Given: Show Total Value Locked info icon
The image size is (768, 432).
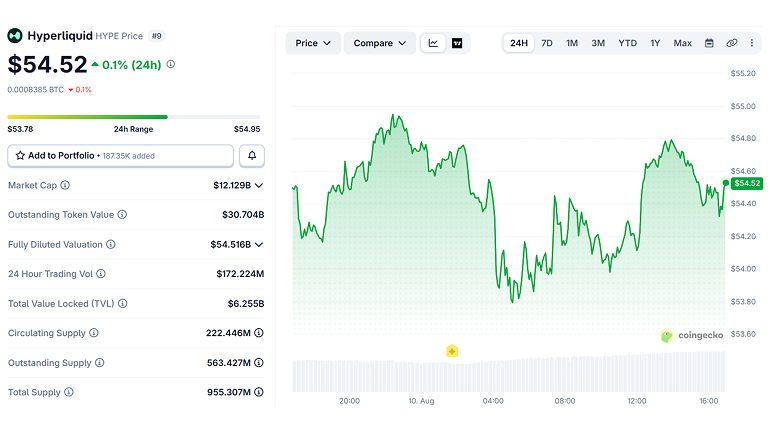Looking at the screenshot, I should pos(123,304).
